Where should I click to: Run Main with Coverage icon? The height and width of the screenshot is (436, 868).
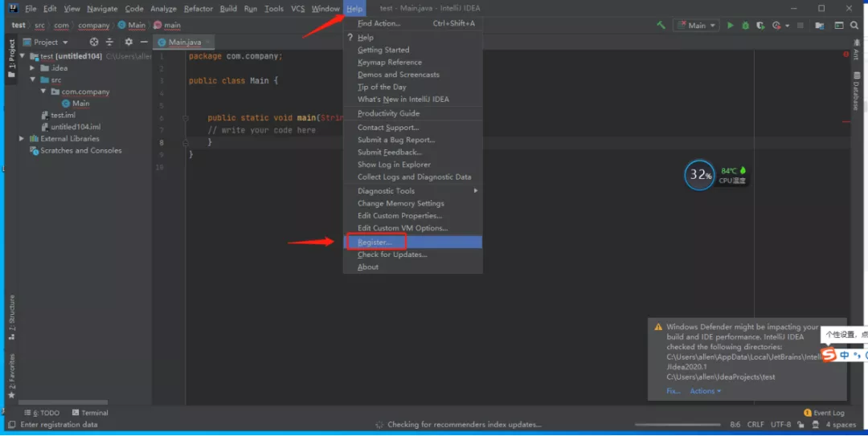[760, 26]
